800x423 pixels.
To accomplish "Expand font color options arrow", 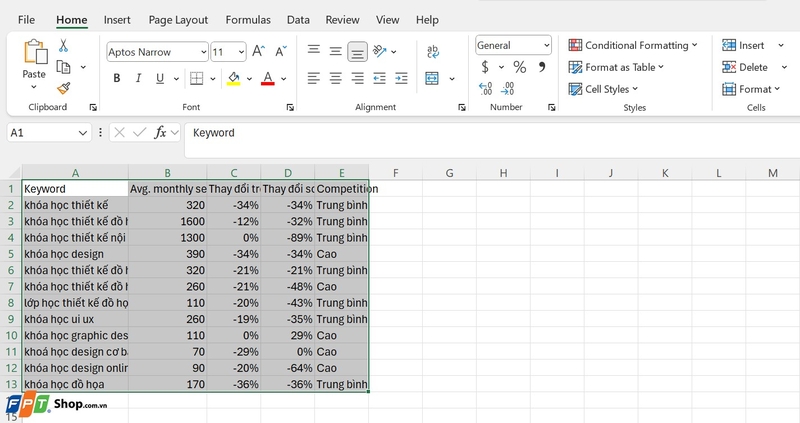I will click(284, 79).
